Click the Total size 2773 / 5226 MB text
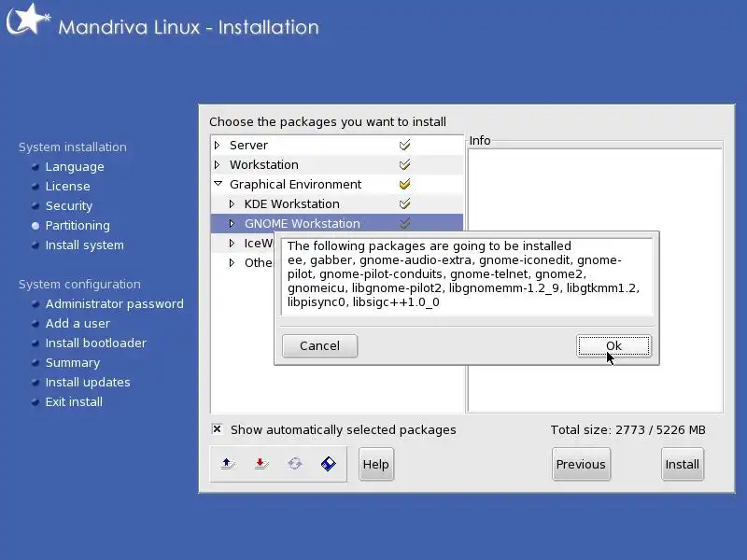Viewport: 747px width, 560px height. pos(627,429)
